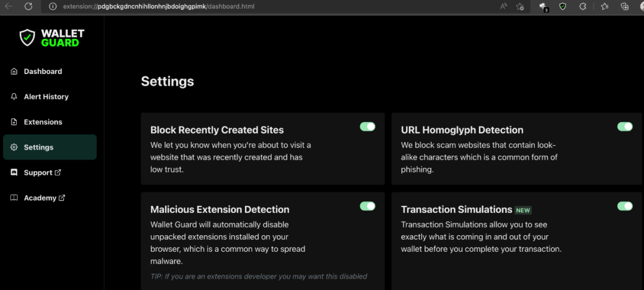Select Settings in sidebar
This screenshot has width=644, height=290.
[49, 147]
